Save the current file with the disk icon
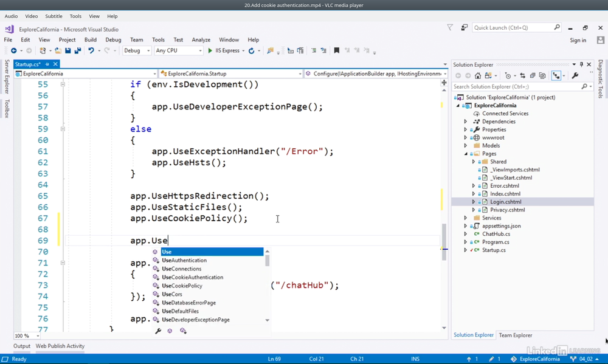 [x=68, y=51]
